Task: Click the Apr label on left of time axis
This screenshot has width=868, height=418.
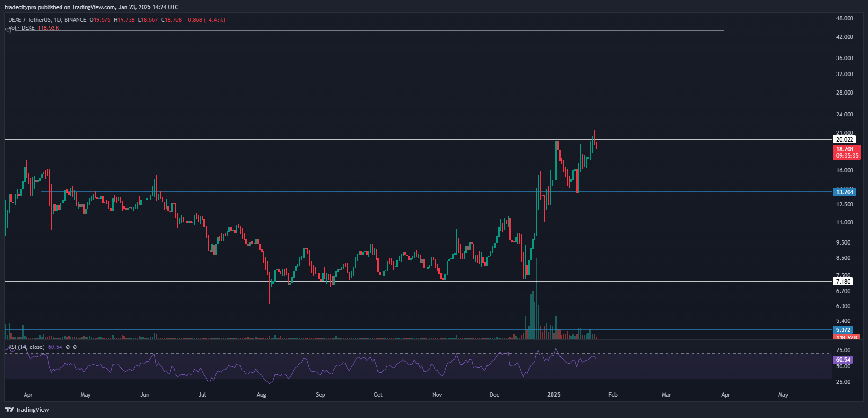Action: tap(28, 395)
